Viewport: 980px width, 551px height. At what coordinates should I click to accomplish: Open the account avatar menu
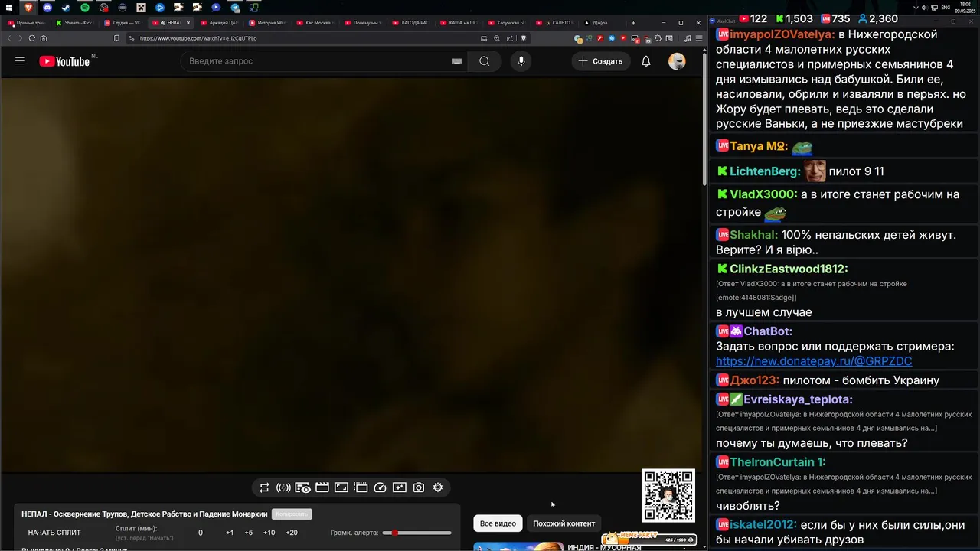pyautogui.click(x=677, y=61)
